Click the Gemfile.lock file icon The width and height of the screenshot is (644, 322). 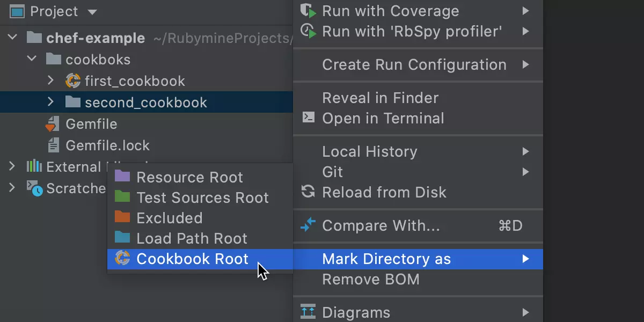point(53,145)
